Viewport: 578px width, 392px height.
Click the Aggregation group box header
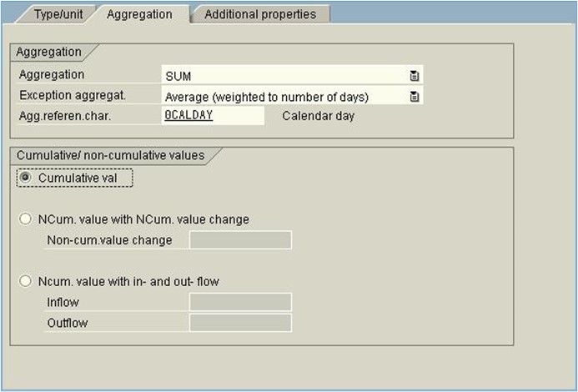click(49, 52)
